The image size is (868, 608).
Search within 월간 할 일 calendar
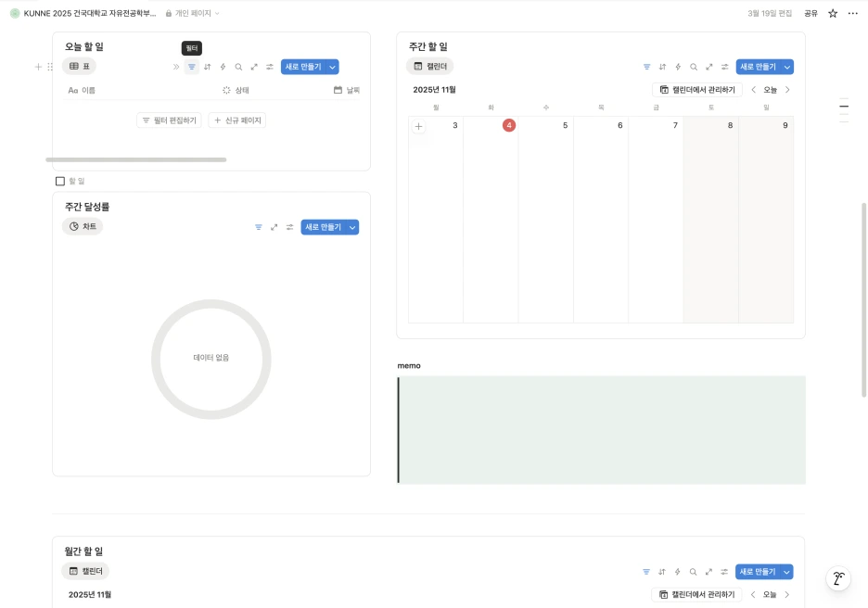tap(693, 572)
